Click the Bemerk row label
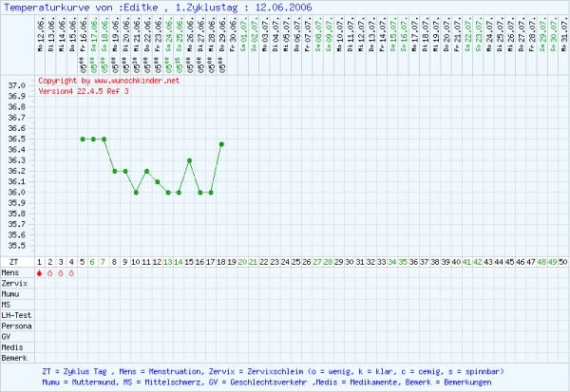 tap(13, 357)
